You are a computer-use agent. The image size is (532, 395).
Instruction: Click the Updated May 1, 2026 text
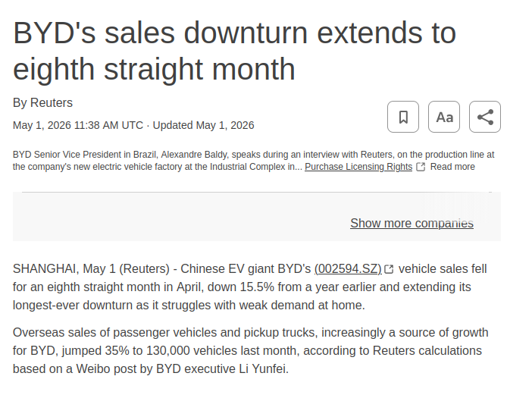pyautogui.click(x=203, y=125)
